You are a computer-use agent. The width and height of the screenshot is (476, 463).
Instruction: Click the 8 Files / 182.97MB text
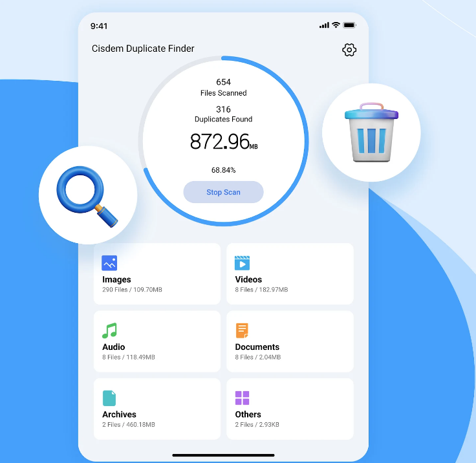(x=261, y=290)
